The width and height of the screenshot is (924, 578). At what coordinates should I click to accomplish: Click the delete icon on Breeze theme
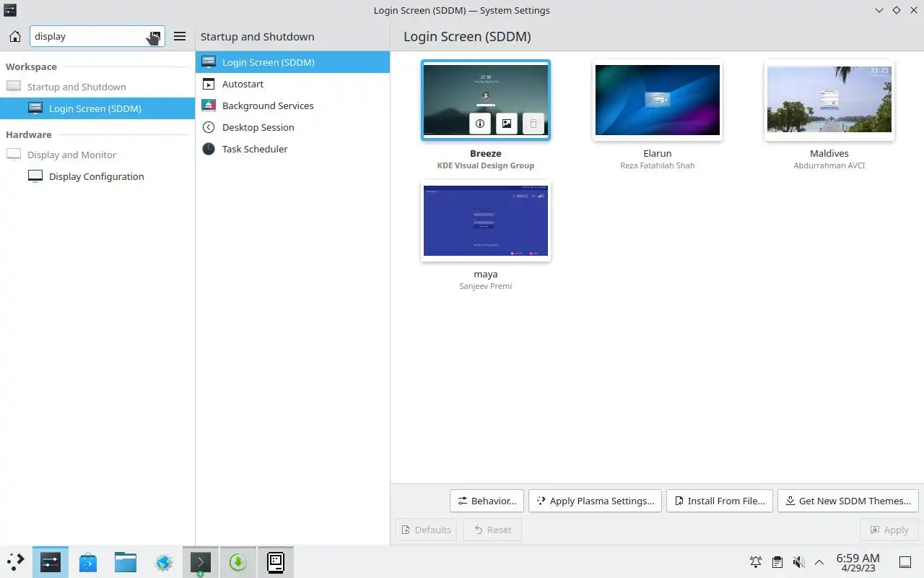click(533, 124)
